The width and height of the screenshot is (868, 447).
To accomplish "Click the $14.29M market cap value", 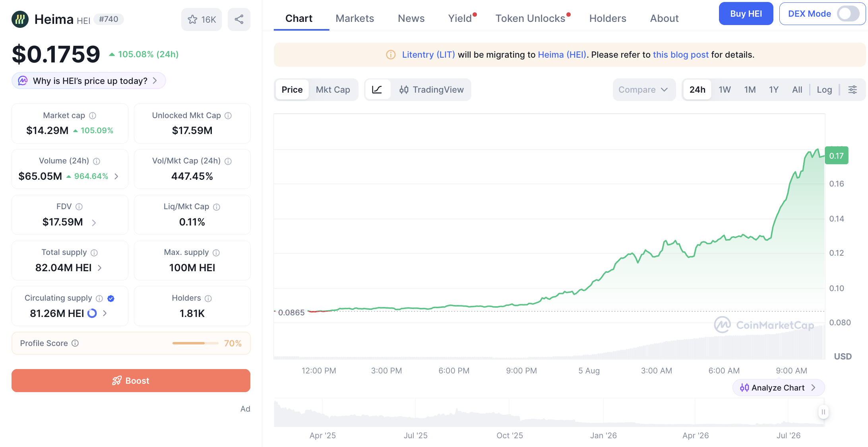I will (x=47, y=130).
